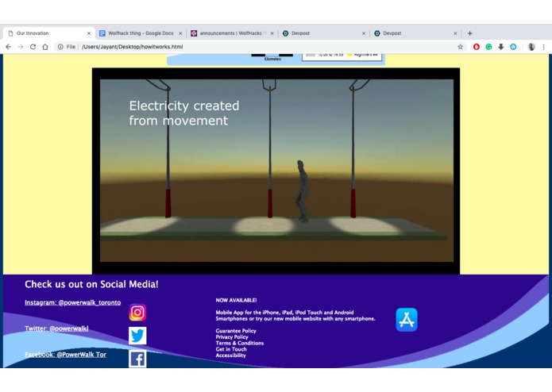Click the browser back arrow
The width and height of the screenshot is (552, 392).
click(x=9, y=47)
